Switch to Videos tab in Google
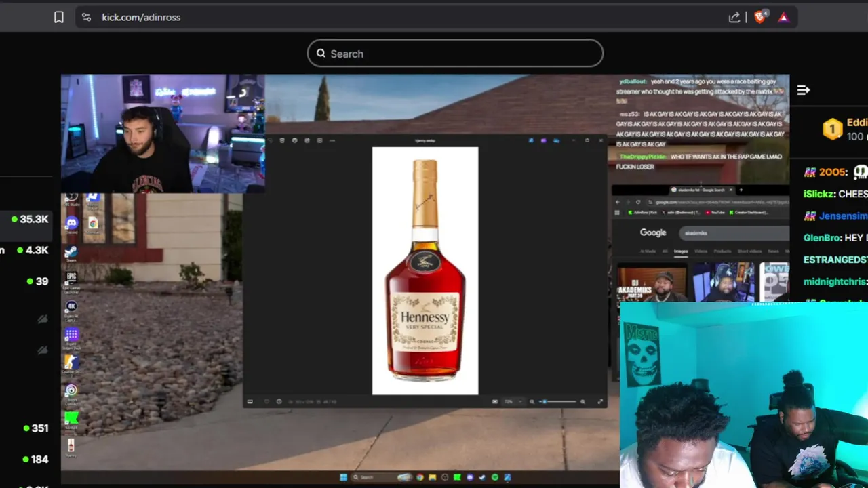 pos(701,251)
